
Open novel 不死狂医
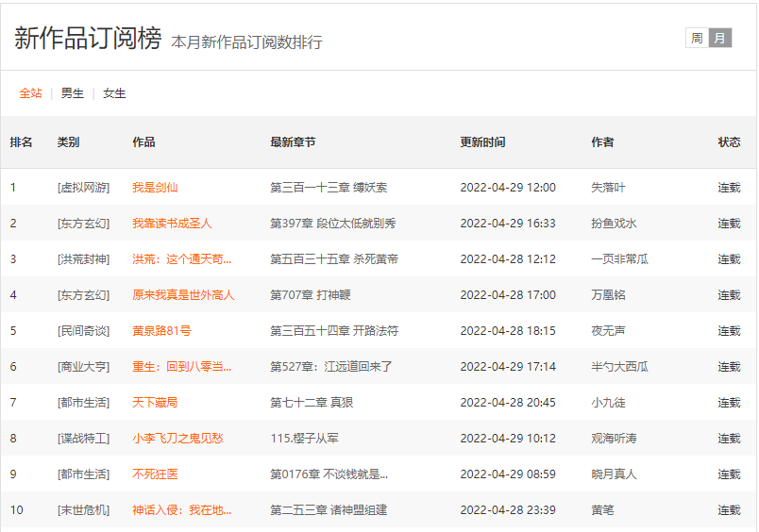click(155, 474)
